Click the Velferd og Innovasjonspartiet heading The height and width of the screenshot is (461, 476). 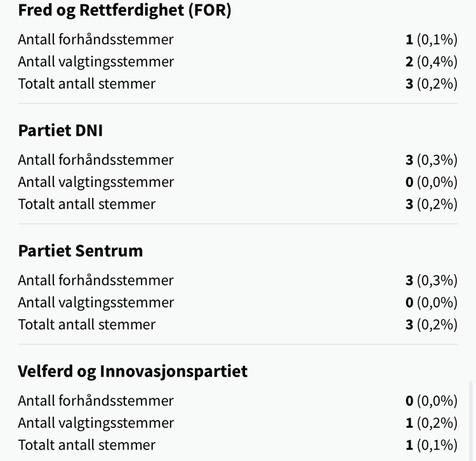pyautogui.click(x=133, y=372)
